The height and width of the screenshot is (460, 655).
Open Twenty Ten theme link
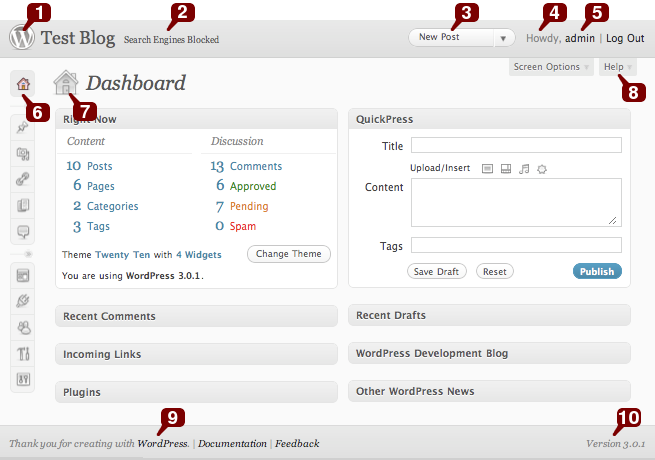click(x=122, y=254)
